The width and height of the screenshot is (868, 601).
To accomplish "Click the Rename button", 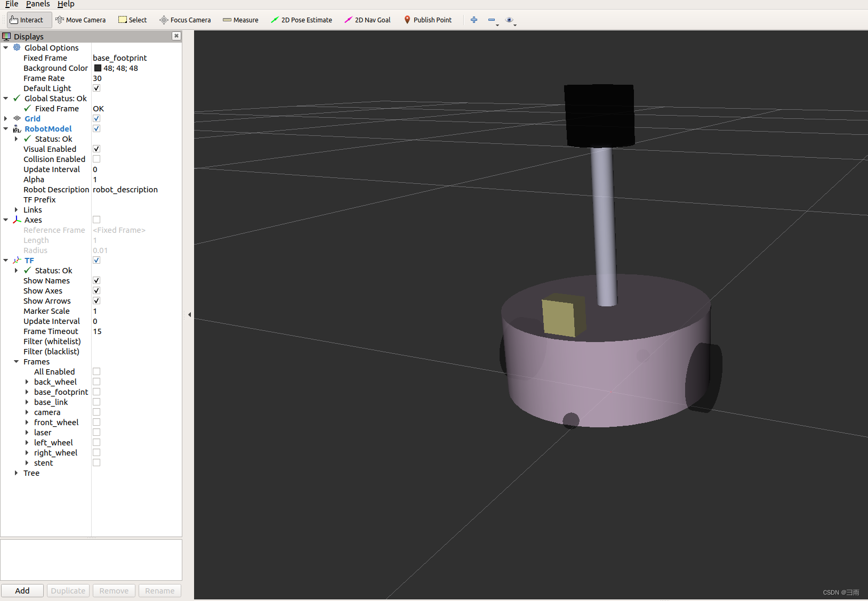I will pos(160,590).
